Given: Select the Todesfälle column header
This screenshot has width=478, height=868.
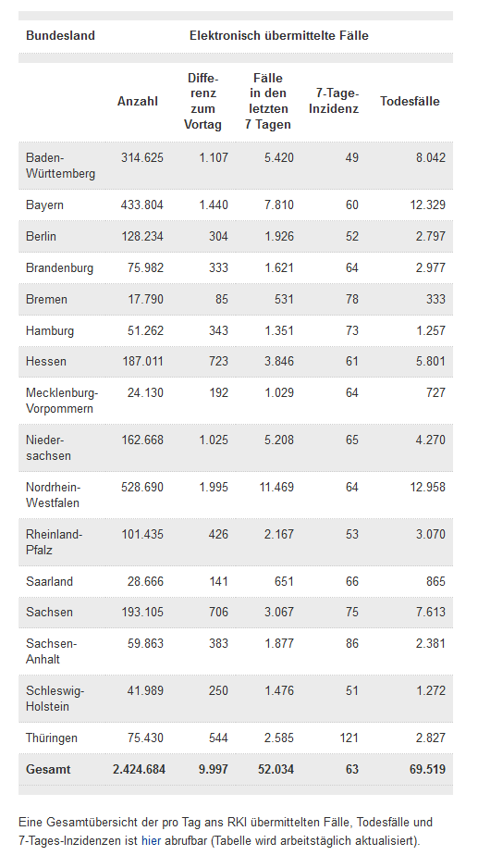Looking at the screenshot, I should (x=410, y=101).
